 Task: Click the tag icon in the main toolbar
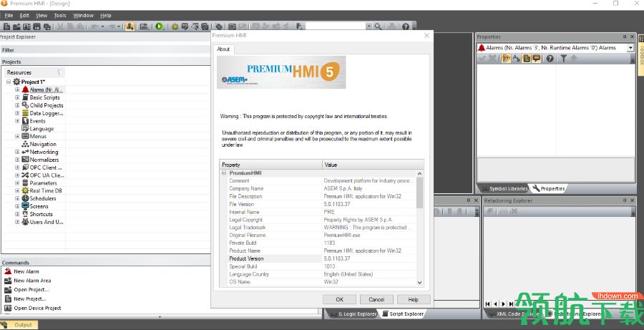coord(220,26)
